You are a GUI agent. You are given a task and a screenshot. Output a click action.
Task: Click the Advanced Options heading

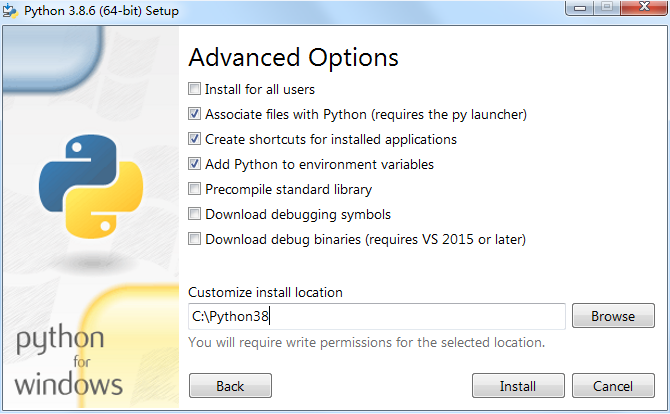tap(293, 57)
